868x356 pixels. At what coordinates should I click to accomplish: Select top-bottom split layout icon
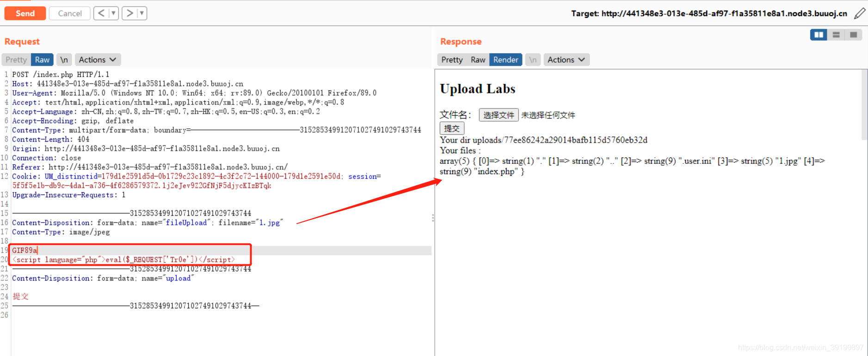(x=836, y=35)
